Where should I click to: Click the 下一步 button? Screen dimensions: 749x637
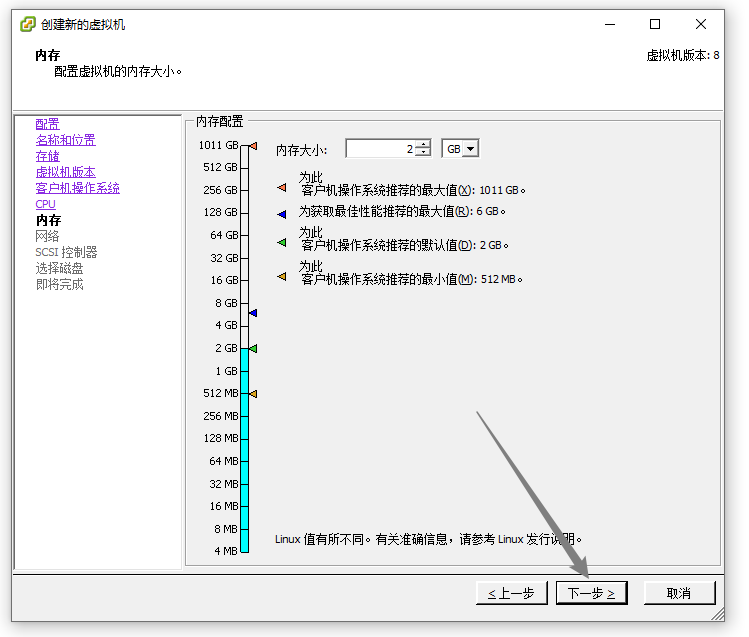(592, 593)
